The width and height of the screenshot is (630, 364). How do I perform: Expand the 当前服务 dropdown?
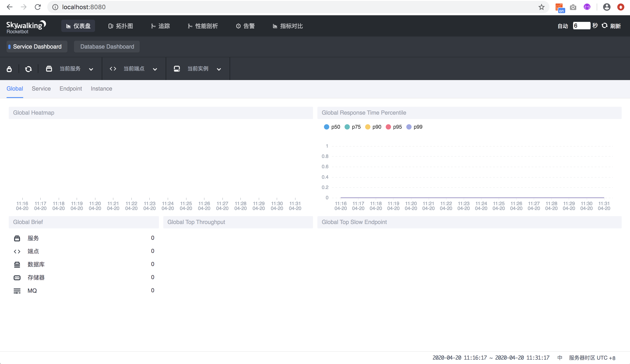pyautogui.click(x=70, y=69)
